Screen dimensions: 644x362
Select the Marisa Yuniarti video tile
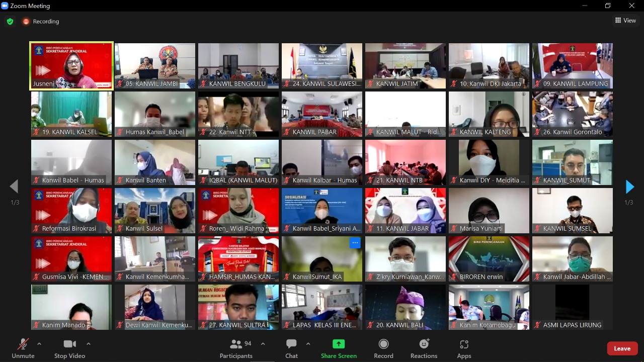pyautogui.click(x=489, y=211)
